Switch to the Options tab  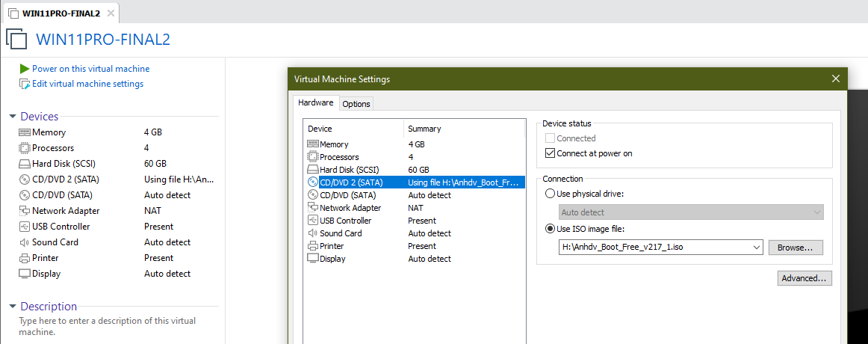click(356, 104)
